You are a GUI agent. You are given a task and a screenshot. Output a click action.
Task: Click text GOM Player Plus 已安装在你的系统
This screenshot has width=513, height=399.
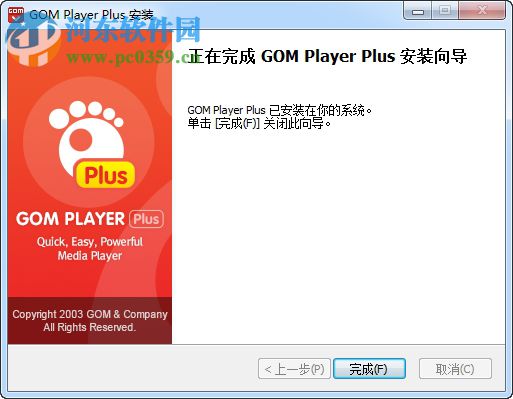pyautogui.click(x=279, y=110)
